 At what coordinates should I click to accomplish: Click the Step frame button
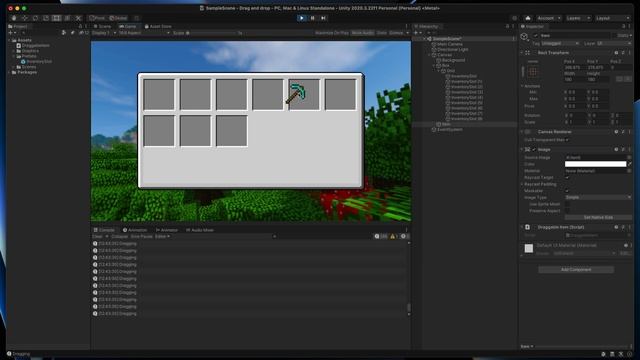pyautogui.click(x=323, y=18)
